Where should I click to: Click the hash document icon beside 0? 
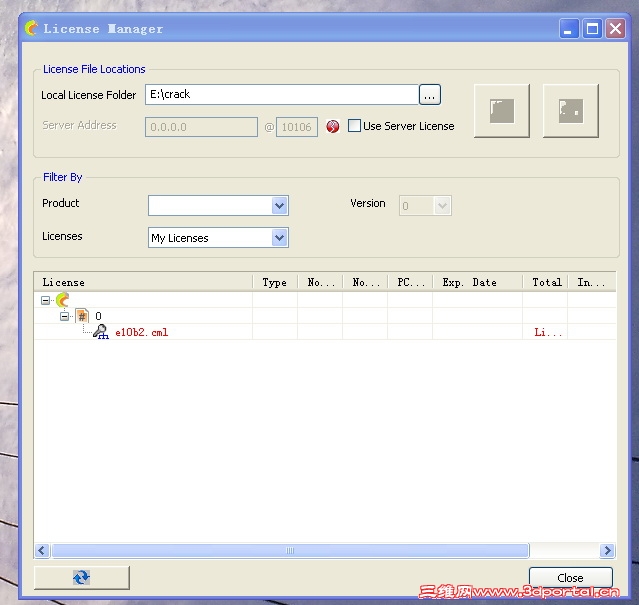82,316
